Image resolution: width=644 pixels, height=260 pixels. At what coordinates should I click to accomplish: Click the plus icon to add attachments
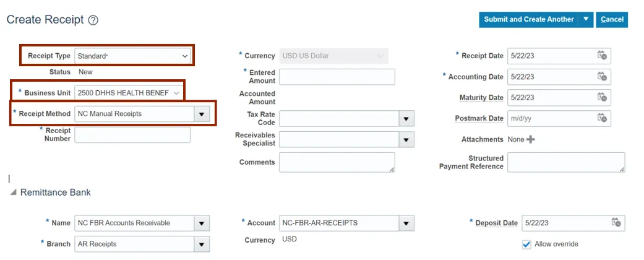pyautogui.click(x=531, y=139)
